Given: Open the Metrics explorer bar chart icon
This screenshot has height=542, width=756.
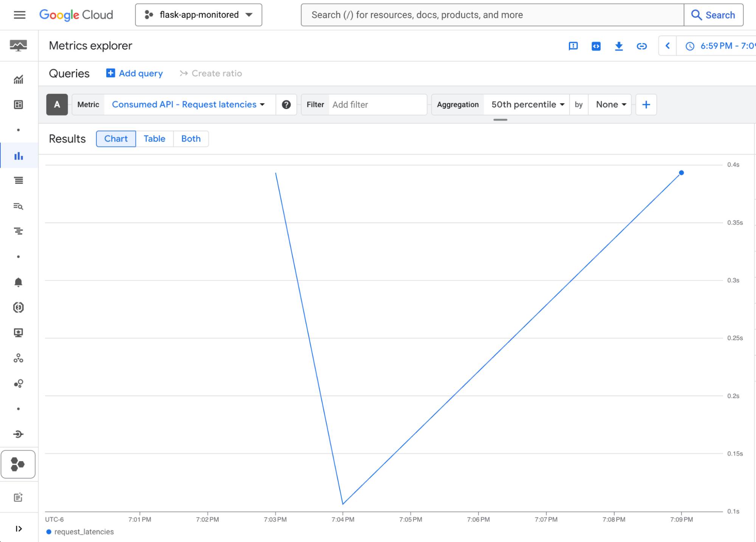Looking at the screenshot, I should [x=18, y=155].
